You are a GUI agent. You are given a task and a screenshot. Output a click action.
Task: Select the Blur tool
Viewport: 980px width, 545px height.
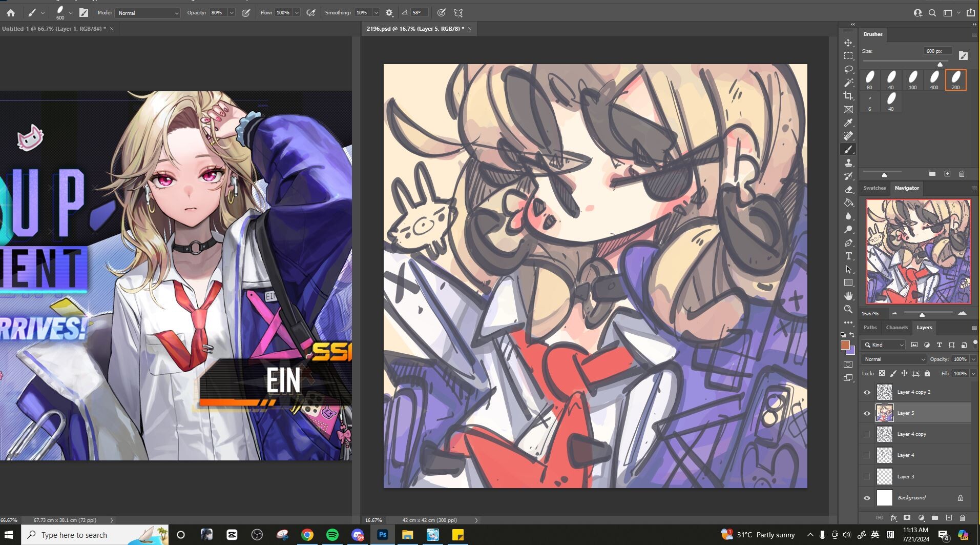click(848, 216)
